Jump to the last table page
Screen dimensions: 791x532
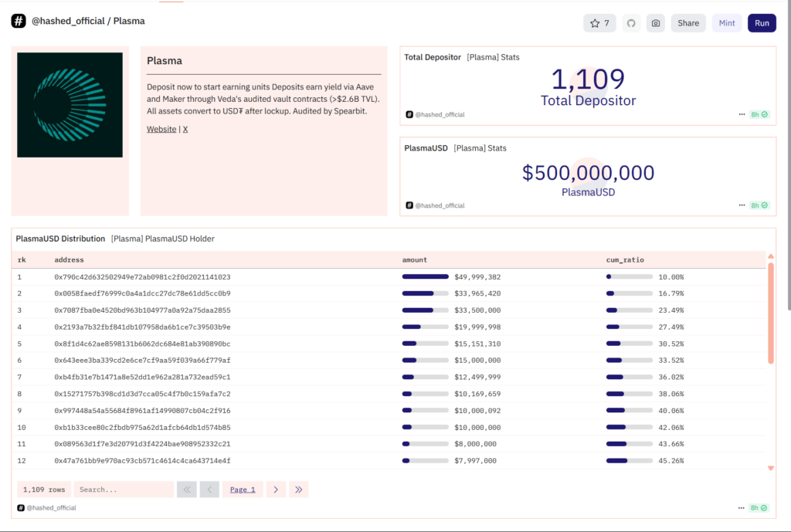[299, 490]
